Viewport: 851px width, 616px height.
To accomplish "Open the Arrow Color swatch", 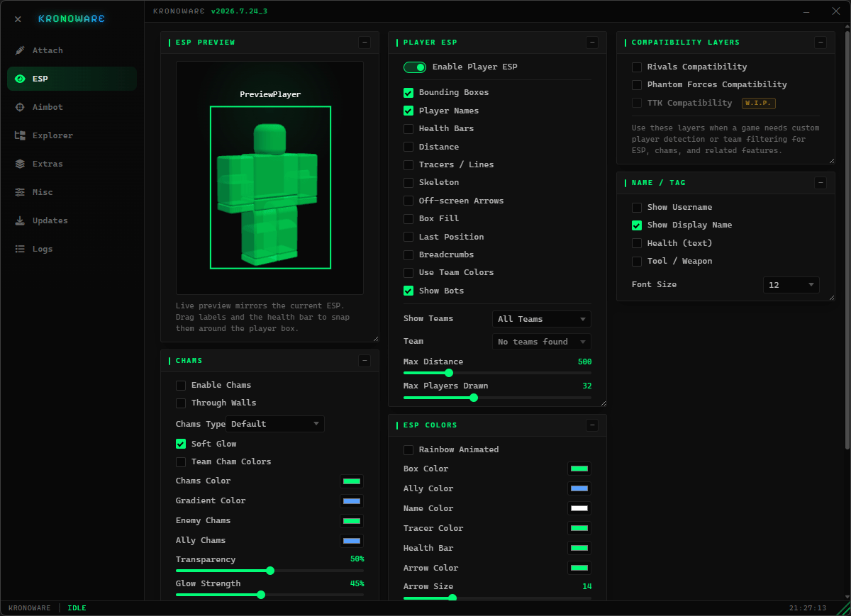I will pos(579,568).
